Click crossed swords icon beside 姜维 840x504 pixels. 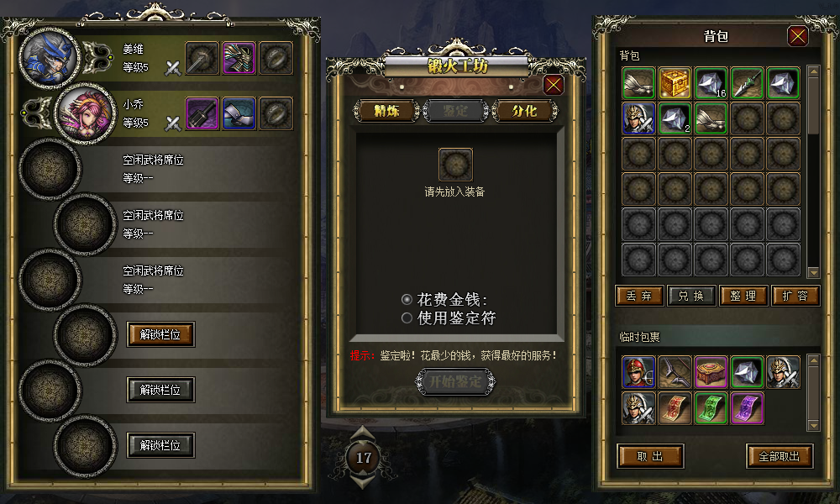pos(172,68)
